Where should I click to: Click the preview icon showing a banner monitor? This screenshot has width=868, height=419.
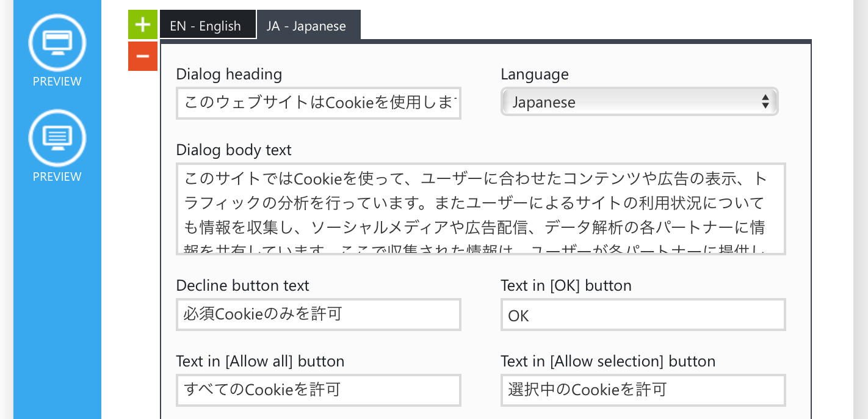(57, 42)
